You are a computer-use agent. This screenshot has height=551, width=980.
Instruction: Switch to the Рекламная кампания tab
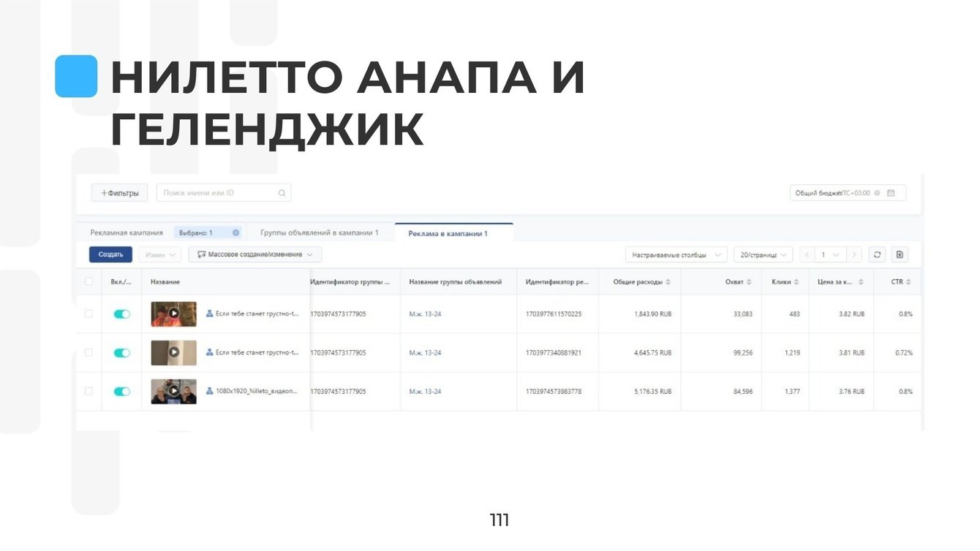click(127, 233)
